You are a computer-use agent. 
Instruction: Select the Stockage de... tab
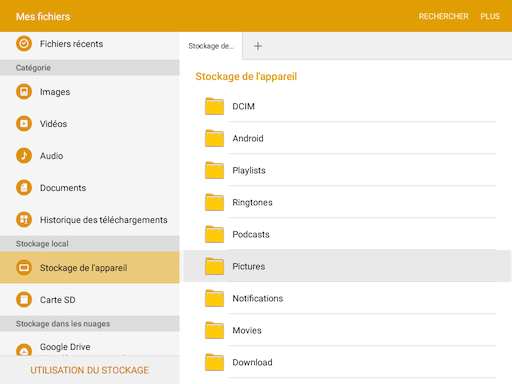(x=211, y=46)
